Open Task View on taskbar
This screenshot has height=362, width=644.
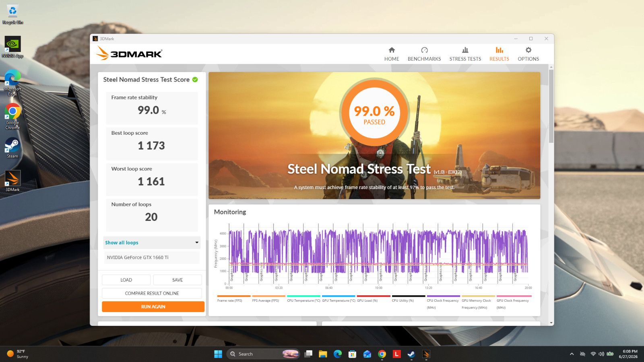point(309,354)
